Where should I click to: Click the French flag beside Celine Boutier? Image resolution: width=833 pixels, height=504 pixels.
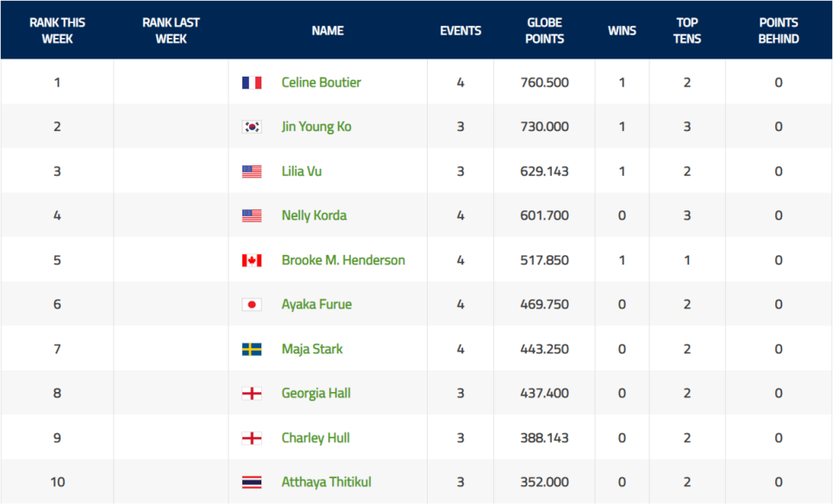(252, 83)
